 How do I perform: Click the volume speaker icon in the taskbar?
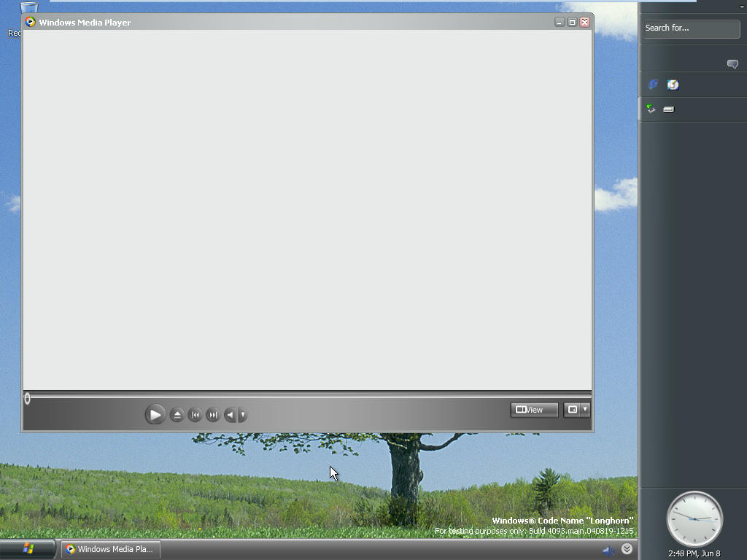608,551
